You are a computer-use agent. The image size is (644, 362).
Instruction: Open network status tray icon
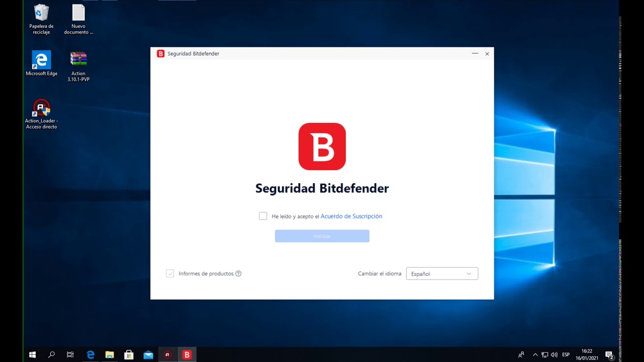(545, 354)
